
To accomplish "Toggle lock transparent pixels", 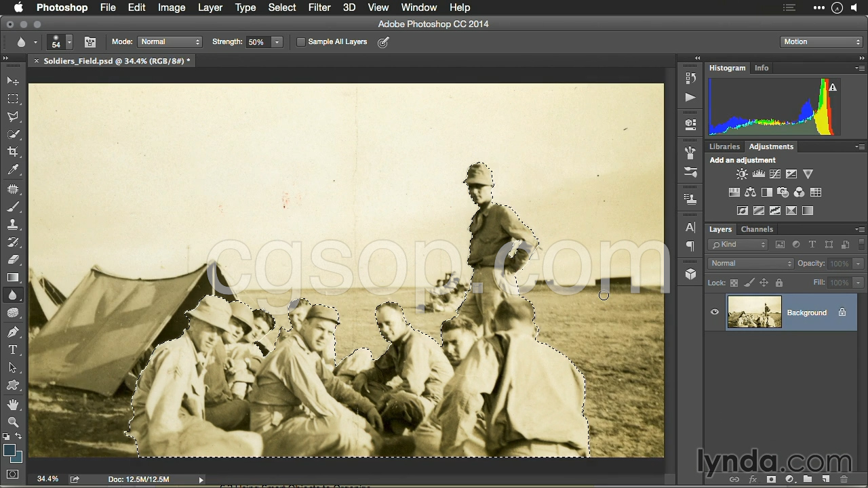I will click(x=734, y=283).
